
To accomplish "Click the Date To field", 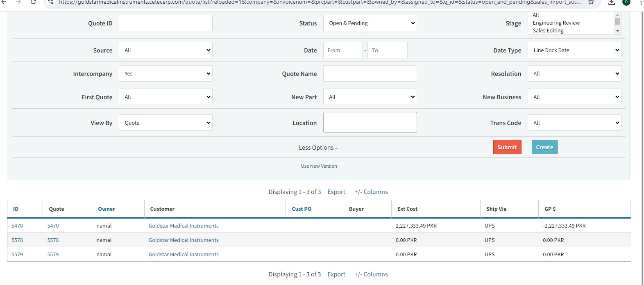I will coord(388,50).
